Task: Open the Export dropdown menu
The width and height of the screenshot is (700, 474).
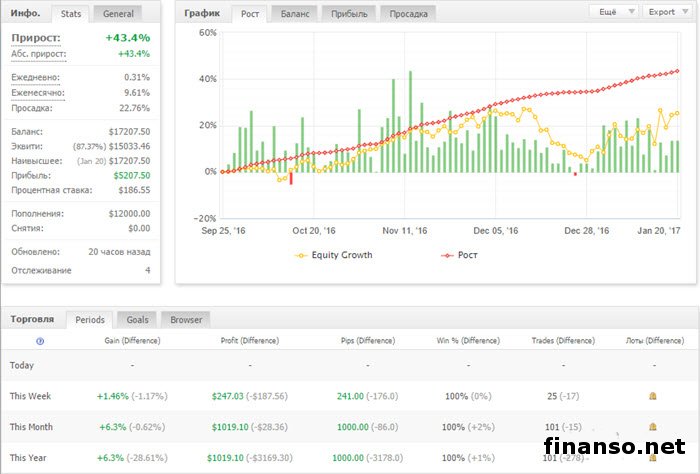Action: coord(666,13)
